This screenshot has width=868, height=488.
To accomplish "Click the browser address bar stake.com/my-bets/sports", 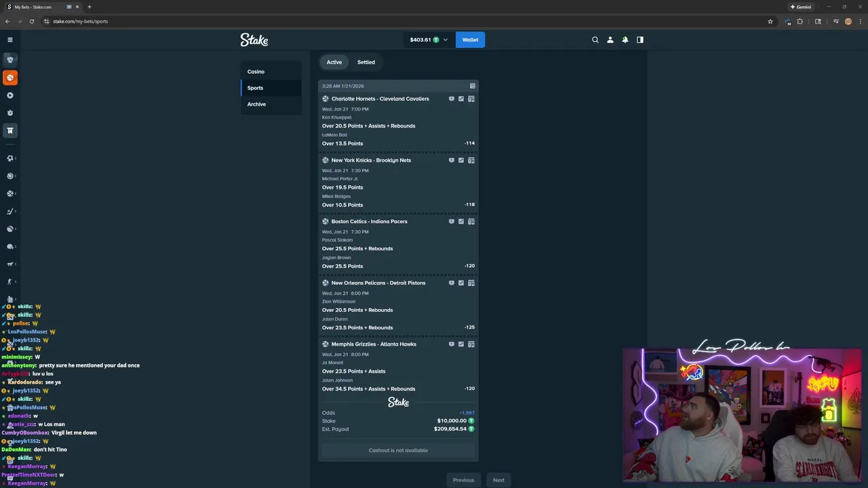I will (x=407, y=21).
